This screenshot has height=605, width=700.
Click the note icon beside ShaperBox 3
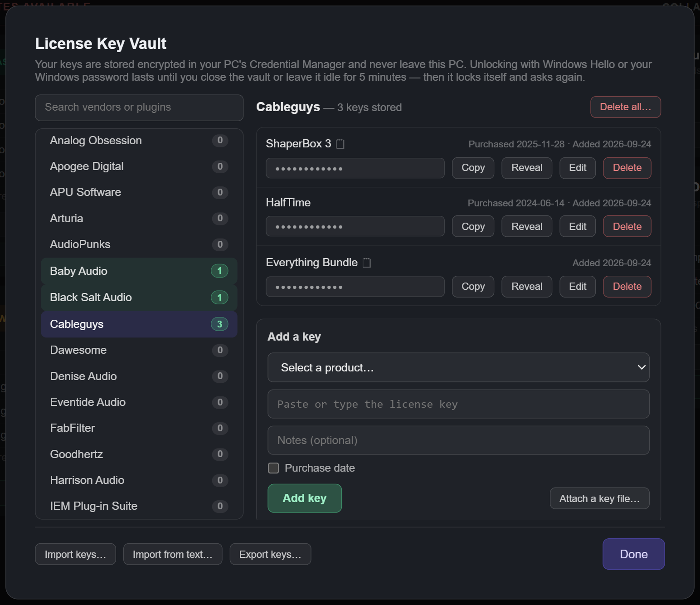coord(340,144)
